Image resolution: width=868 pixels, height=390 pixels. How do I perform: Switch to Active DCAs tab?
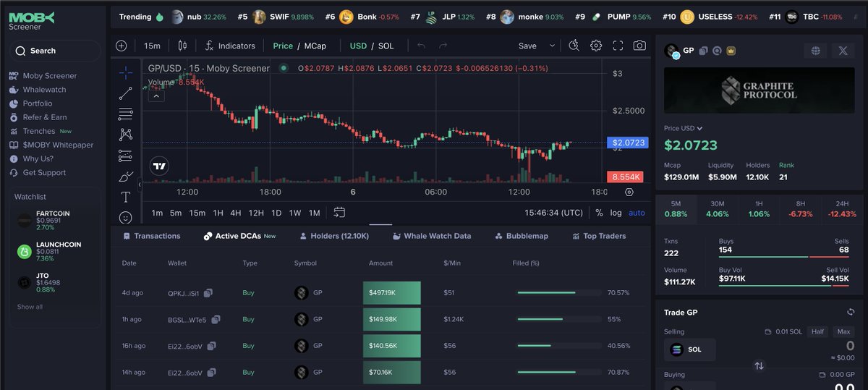[239, 236]
